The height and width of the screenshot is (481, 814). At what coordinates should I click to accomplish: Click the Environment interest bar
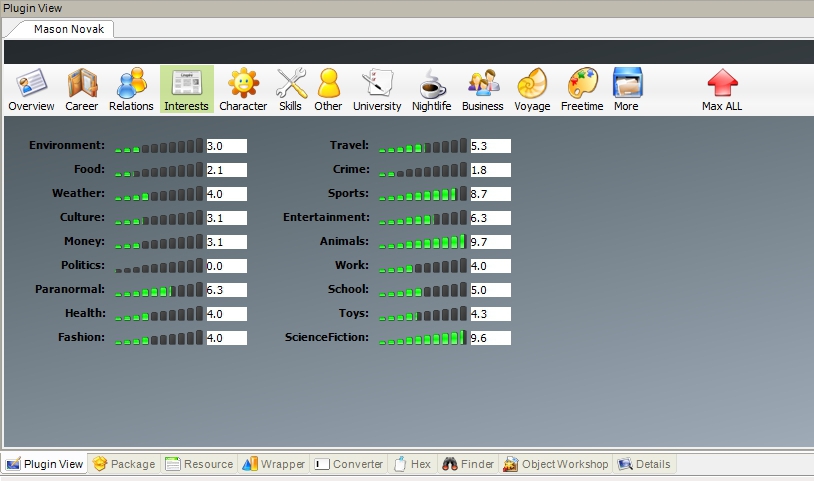[159, 145]
